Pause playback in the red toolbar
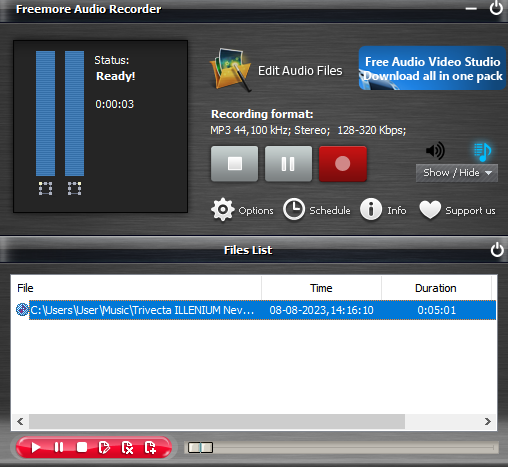 pyautogui.click(x=59, y=447)
